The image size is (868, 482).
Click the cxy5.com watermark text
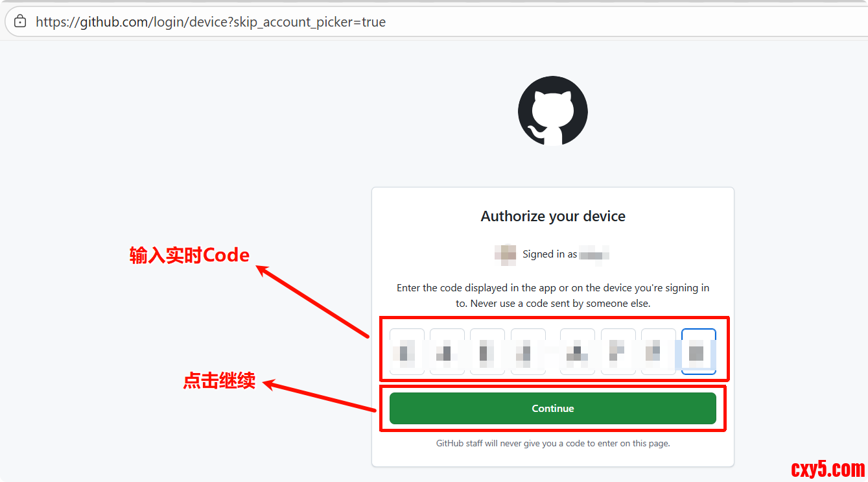pos(828,468)
